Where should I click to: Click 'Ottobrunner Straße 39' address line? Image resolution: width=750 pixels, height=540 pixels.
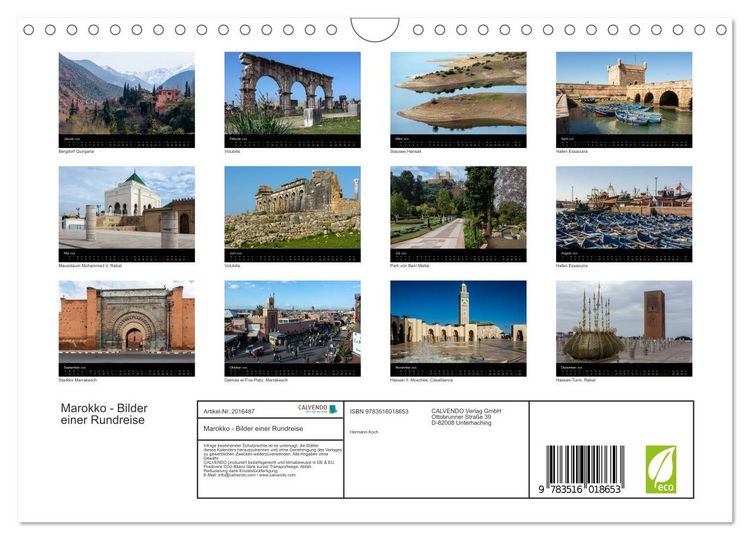461,417
